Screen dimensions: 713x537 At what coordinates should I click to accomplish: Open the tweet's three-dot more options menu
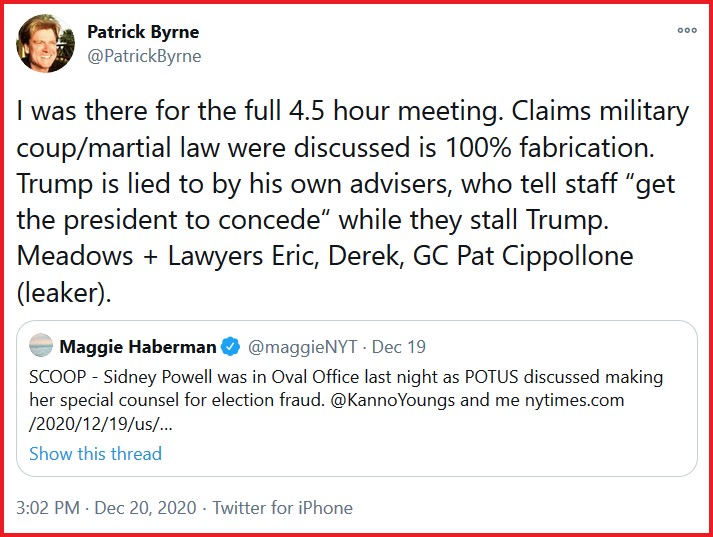[x=686, y=31]
